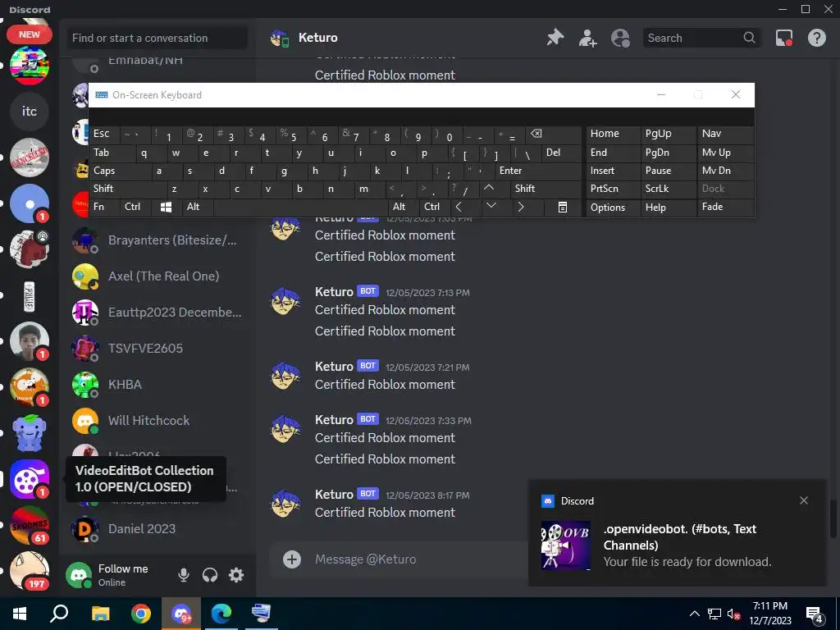The height and width of the screenshot is (630, 840).
Task: Open the itc server icon
Action: click(x=30, y=112)
